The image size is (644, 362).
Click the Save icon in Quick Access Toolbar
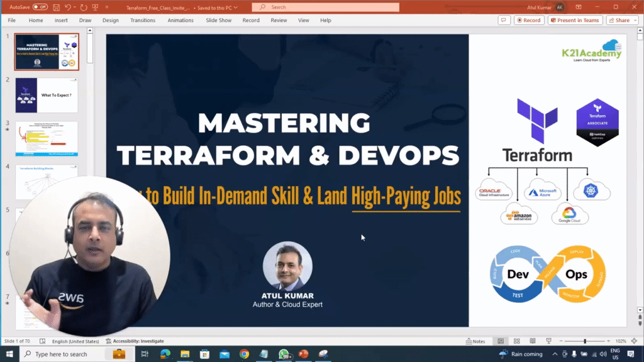[x=56, y=7]
